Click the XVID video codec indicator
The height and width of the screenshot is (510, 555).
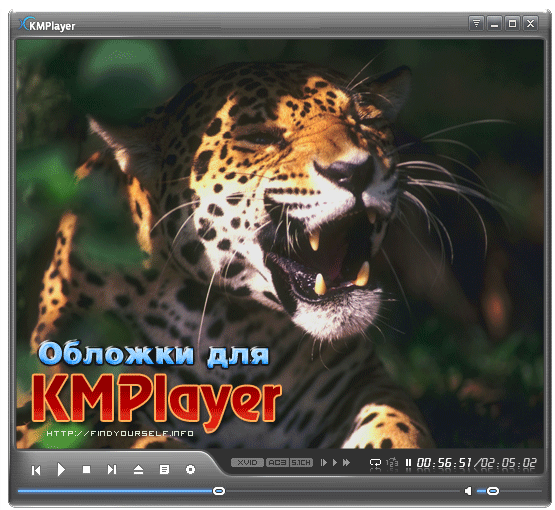click(x=247, y=463)
